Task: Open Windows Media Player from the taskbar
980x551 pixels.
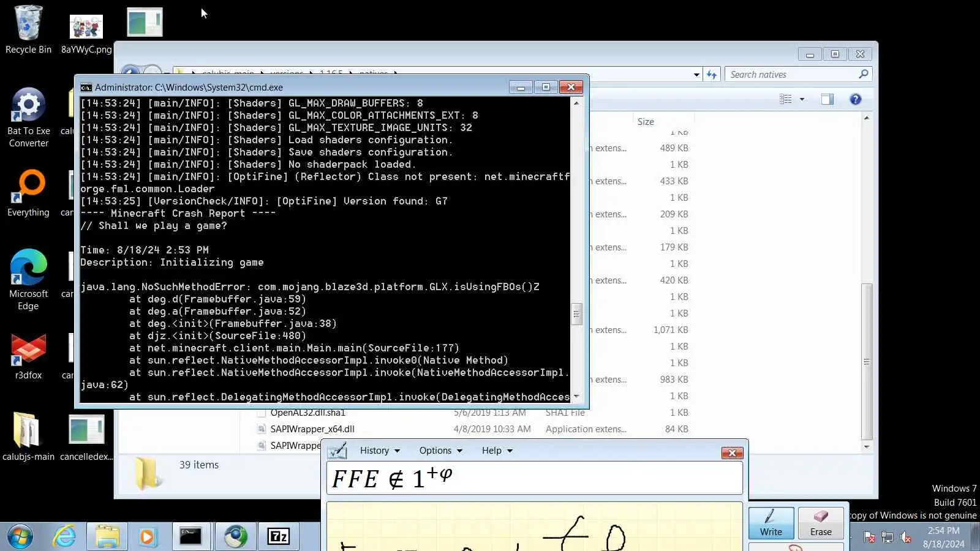Action: click(147, 536)
